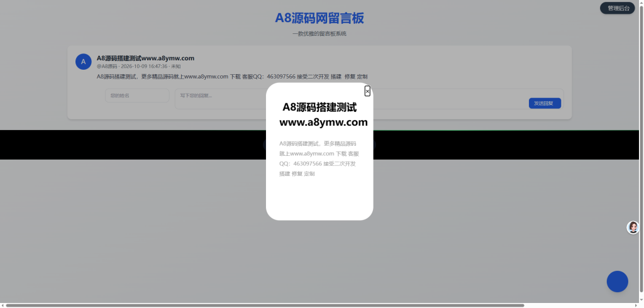Screen dimensions: 644x308
Task: Click the popup heading A8源码搭建测试 www.a8ymw.com
Action: [323, 114]
